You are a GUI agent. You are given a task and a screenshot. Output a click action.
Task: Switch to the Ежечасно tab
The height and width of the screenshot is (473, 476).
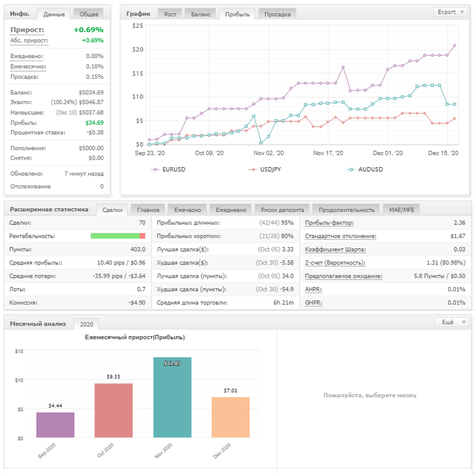pos(187,210)
